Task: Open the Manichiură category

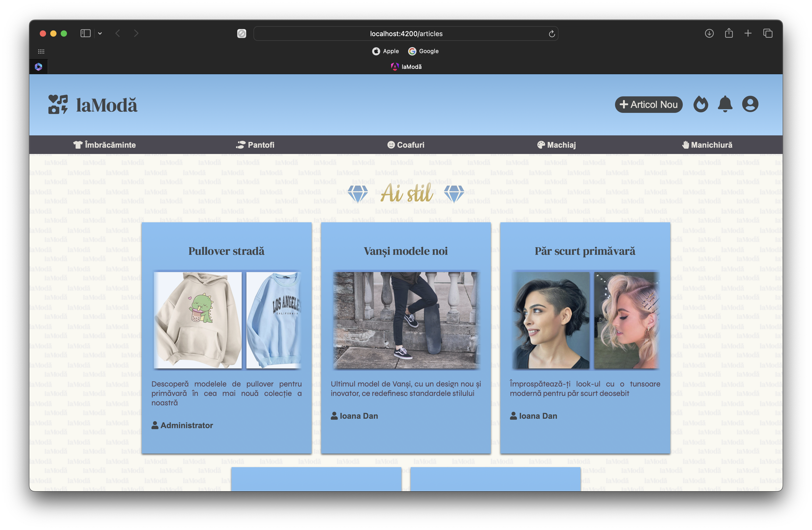Action: (707, 145)
